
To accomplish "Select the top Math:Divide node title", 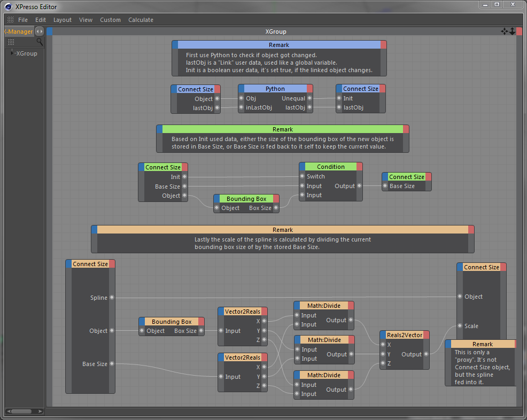I will pyautogui.click(x=323, y=306).
